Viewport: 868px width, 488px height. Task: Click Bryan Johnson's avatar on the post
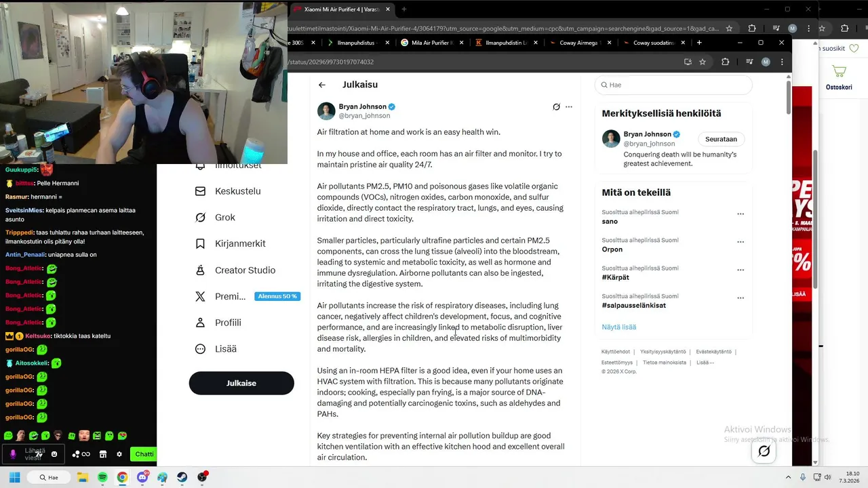(x=326, y=111)
